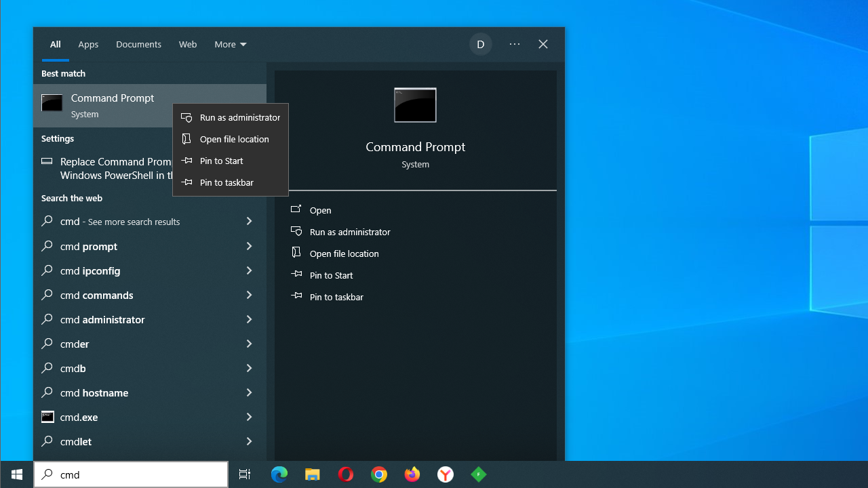Open the search options ellipsis menu

pos(515,45)
